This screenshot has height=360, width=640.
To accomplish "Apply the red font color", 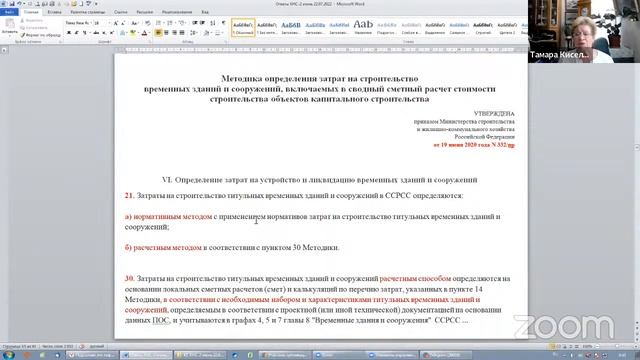I will pyautogui.click(x=144, y=33).
